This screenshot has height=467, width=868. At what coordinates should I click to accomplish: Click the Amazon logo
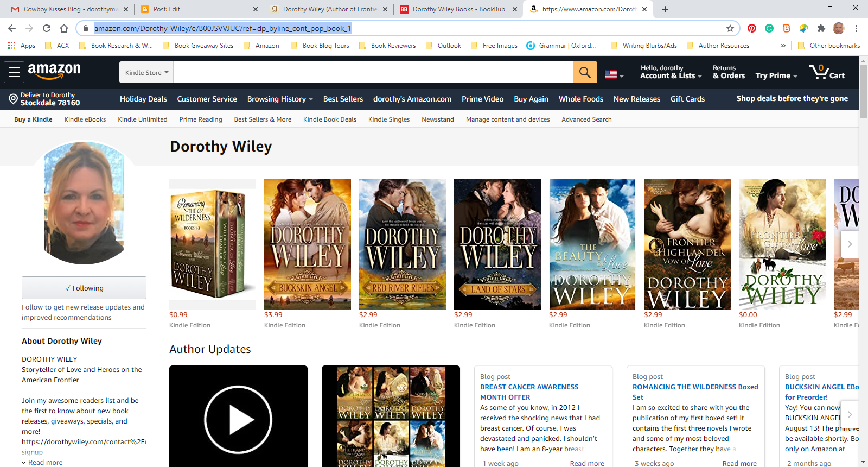[x=54, y=71]
